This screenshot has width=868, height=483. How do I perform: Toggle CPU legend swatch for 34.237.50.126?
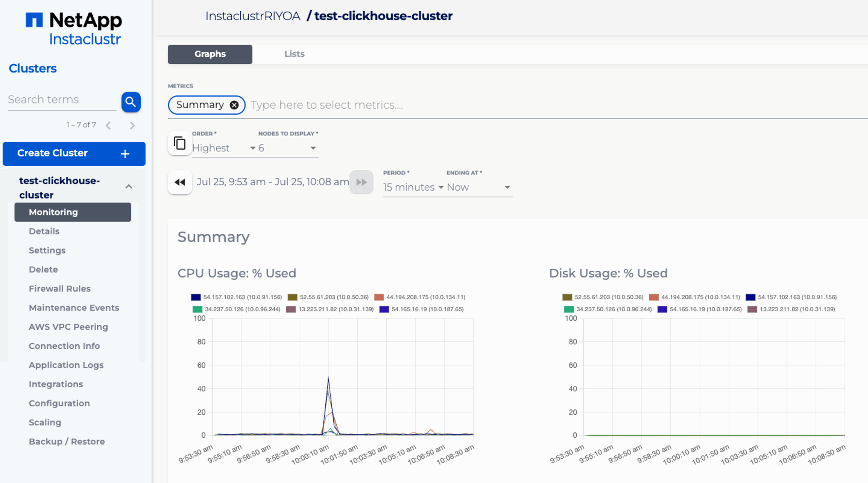(x=197, y=309)
